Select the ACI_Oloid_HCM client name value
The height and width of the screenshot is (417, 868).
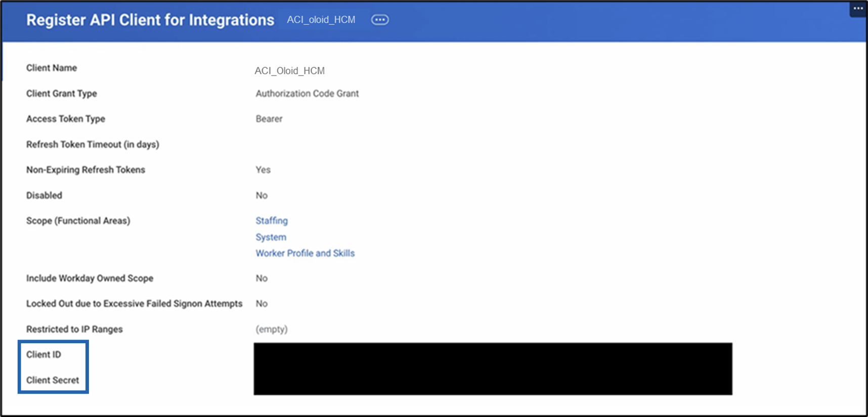click(x=290, y=71)
